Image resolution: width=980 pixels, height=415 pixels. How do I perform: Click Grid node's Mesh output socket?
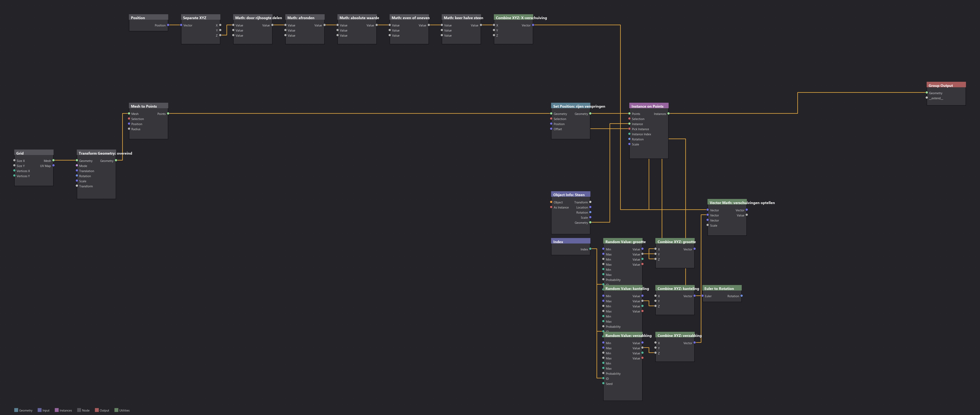[x=54, y=160]
